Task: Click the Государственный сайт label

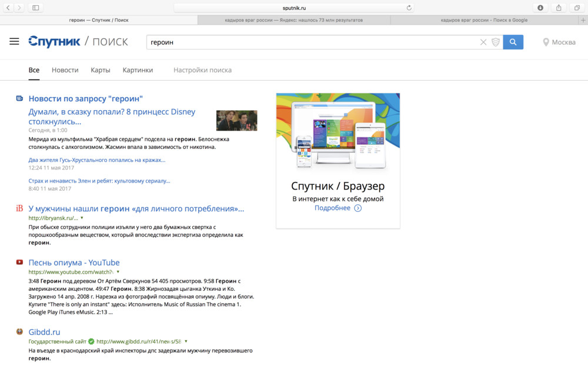Action: point(58,342)
